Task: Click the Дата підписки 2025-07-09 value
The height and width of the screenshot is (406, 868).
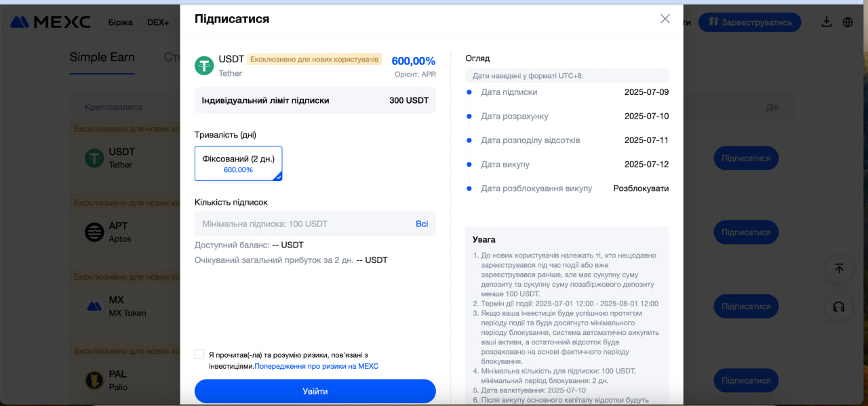Action: 646,92
